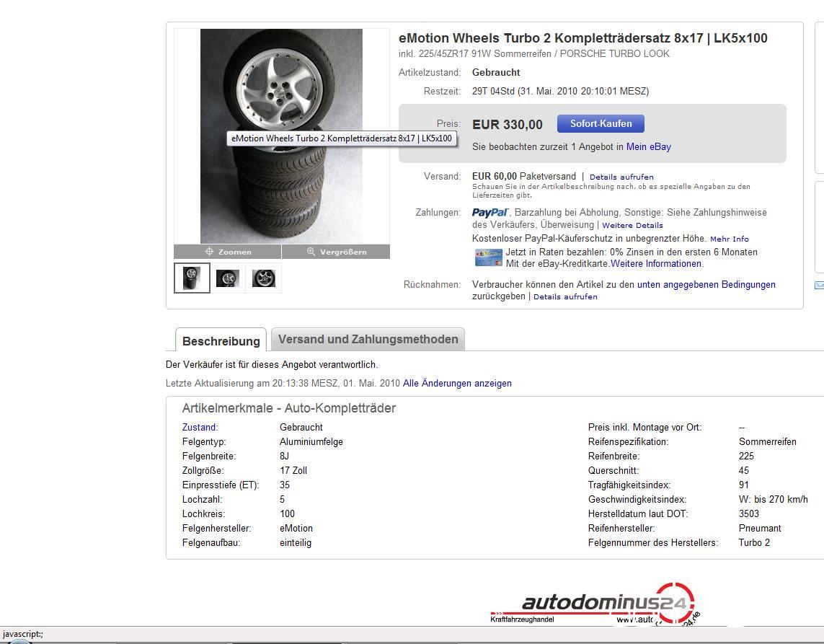
Task: Click Mehr Info about PayPal-Käuferschutz
Action: coord(729,239)
